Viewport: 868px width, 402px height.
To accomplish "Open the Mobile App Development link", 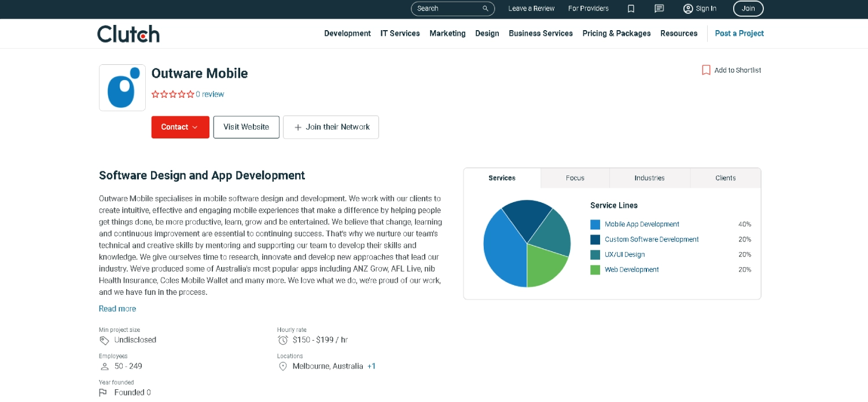I will click(642, 225).
